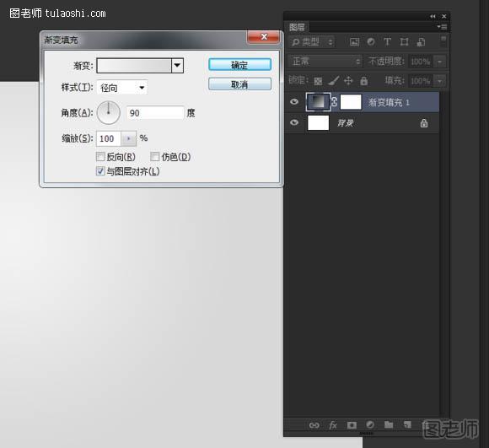Screen dimensions: 489x448
Task: Uncheck 与图层对齐 align with layer
Action: pyautogui.click(x=100, y=171)
